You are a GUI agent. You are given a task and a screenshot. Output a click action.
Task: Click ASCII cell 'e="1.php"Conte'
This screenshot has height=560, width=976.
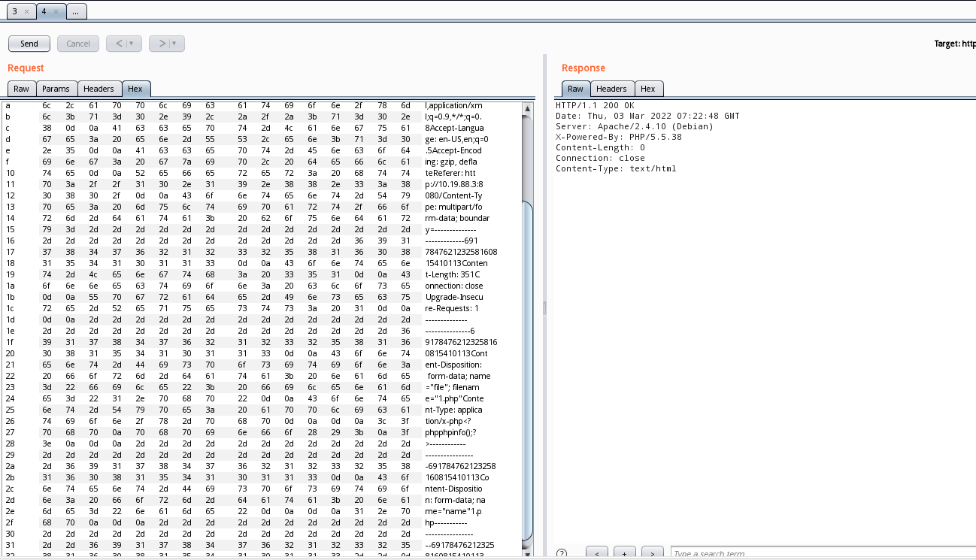453,398
